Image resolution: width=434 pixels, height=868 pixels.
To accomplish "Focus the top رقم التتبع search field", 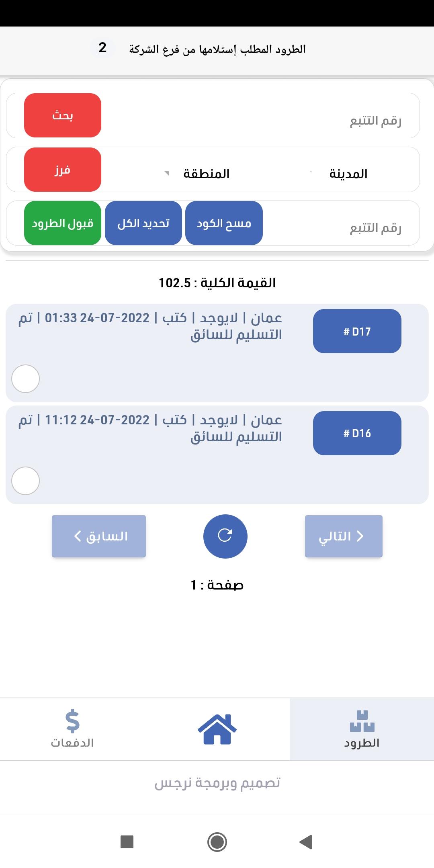I will [x=261, y=116].
